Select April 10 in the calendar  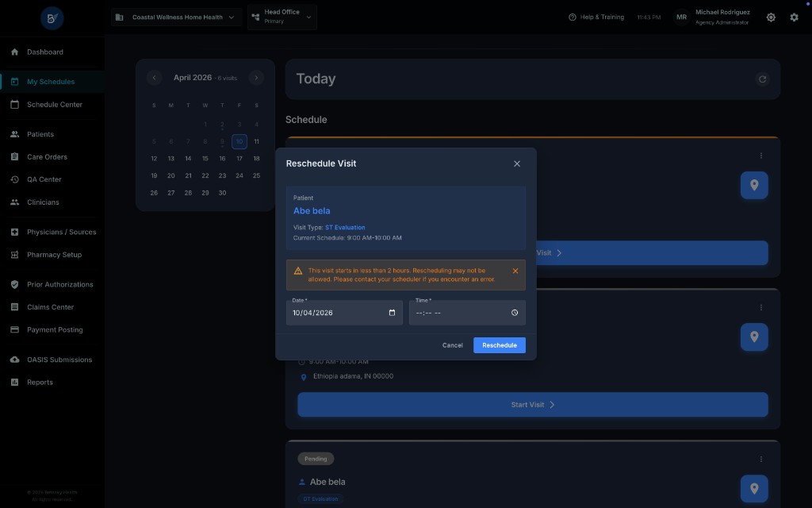point(239,141)
